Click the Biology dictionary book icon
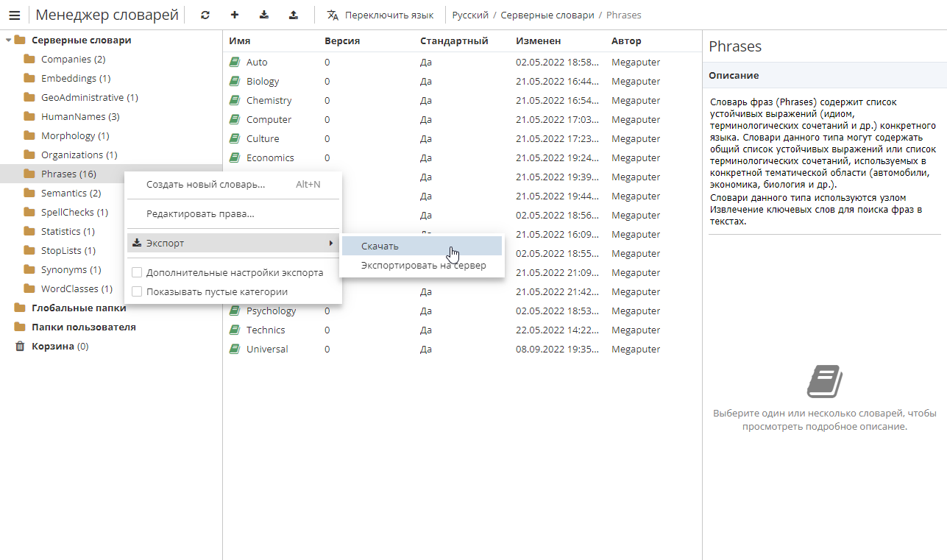This screenshot has height=560, width=947. (235, 82)
